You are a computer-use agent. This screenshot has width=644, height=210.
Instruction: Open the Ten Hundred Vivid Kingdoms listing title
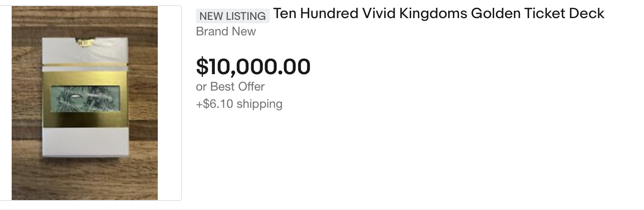tap(438, 14)
